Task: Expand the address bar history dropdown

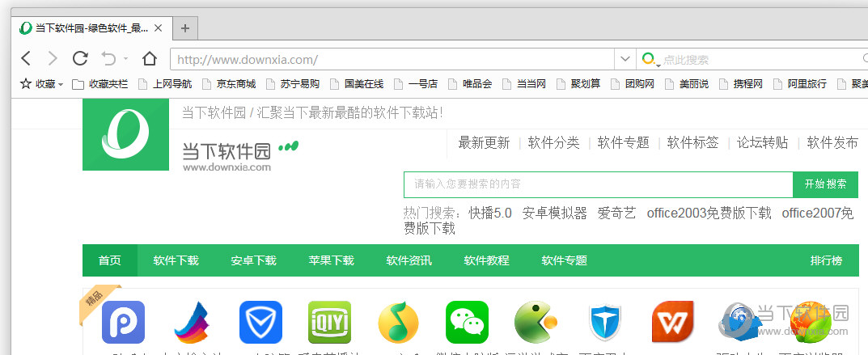Action: [x=625, y=59]
